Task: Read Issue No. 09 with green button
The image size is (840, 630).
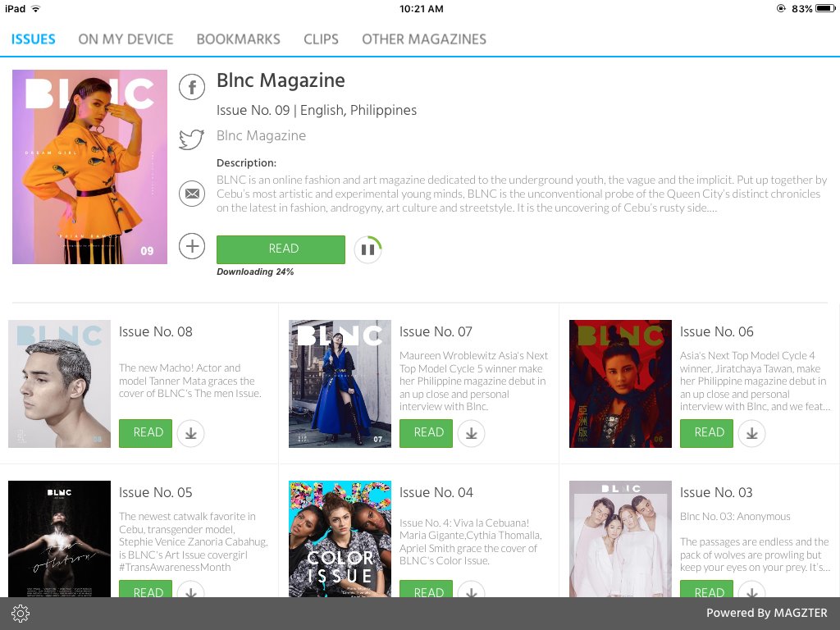Action: coord(281,249)
